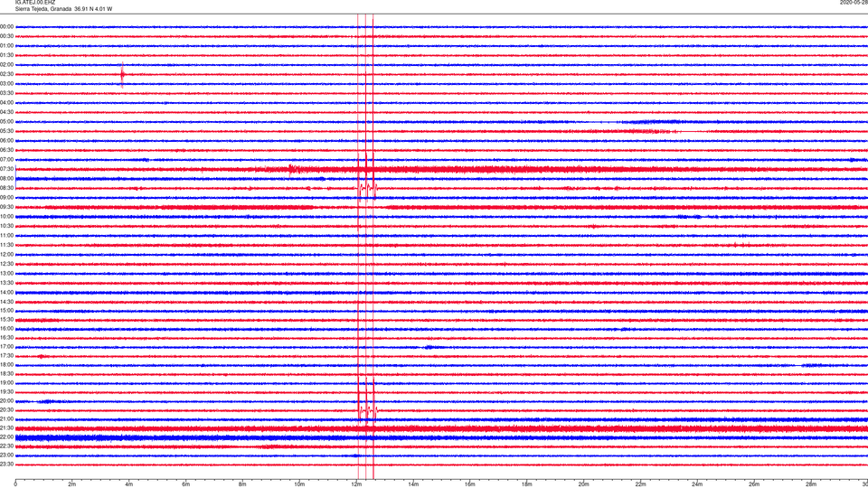Select the 13:30 trace time label
The width and height of the screenshot is (868, 488).
point(6,283)
